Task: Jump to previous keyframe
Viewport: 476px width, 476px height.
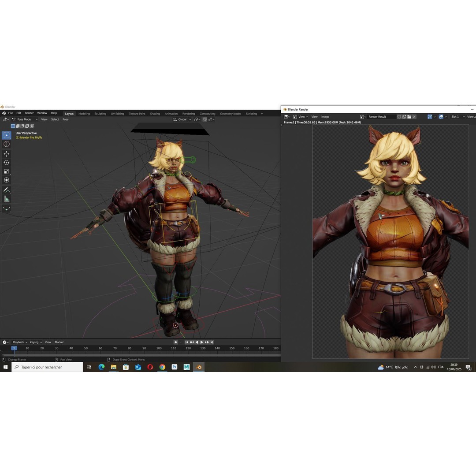Action: pyautogui.click(x=192, y=342)
